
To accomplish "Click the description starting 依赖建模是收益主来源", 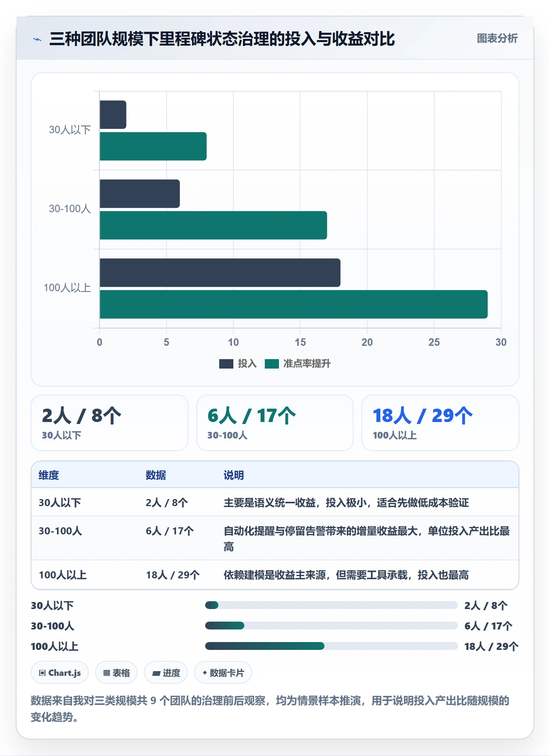I will coord(346,575).
